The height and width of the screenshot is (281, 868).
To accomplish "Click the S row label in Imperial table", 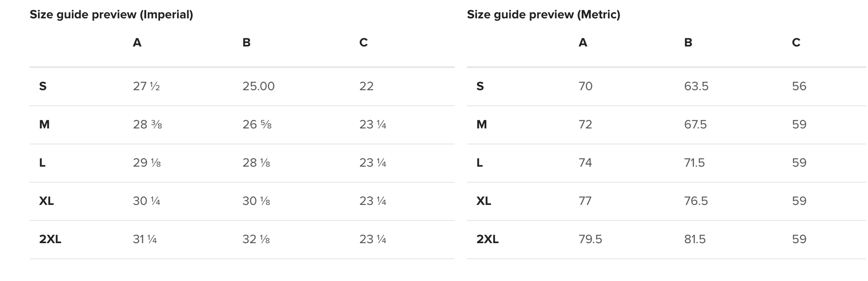I will [43, 86].
